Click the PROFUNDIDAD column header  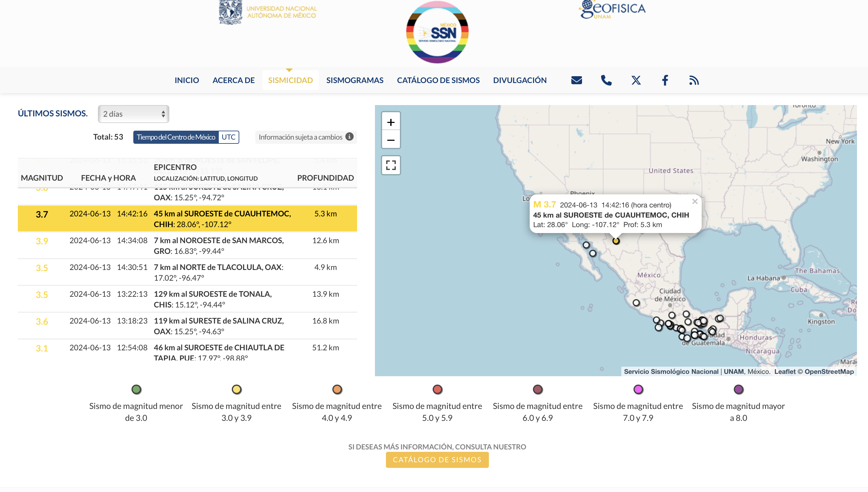[326, 178]
